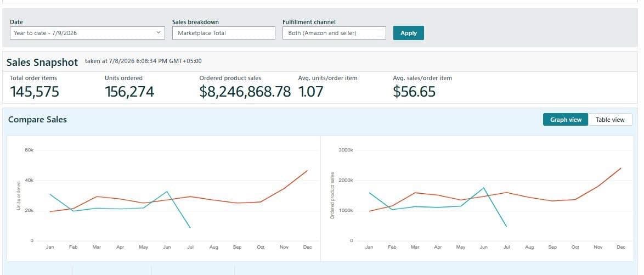Click the Sales Snapshot heading
Screen dimensions: 644x275
point(42,62)
